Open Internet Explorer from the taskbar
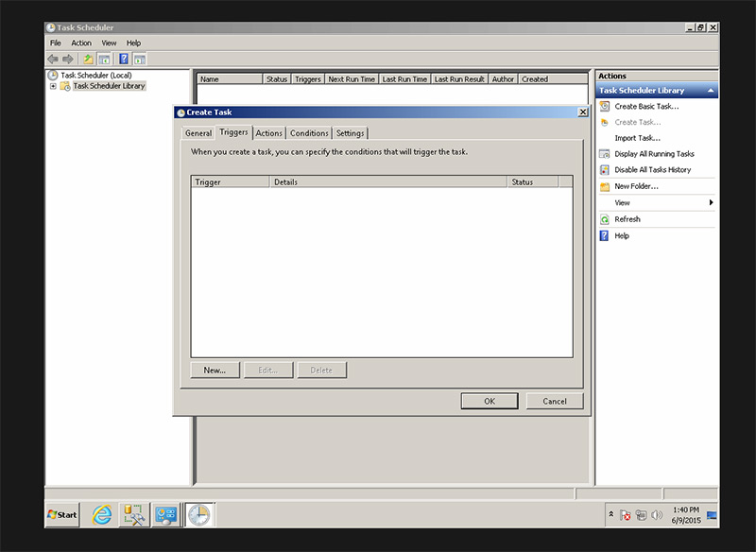Image resolution: width=756 pixels, height=552 pixels. click(x=102, y=515)
